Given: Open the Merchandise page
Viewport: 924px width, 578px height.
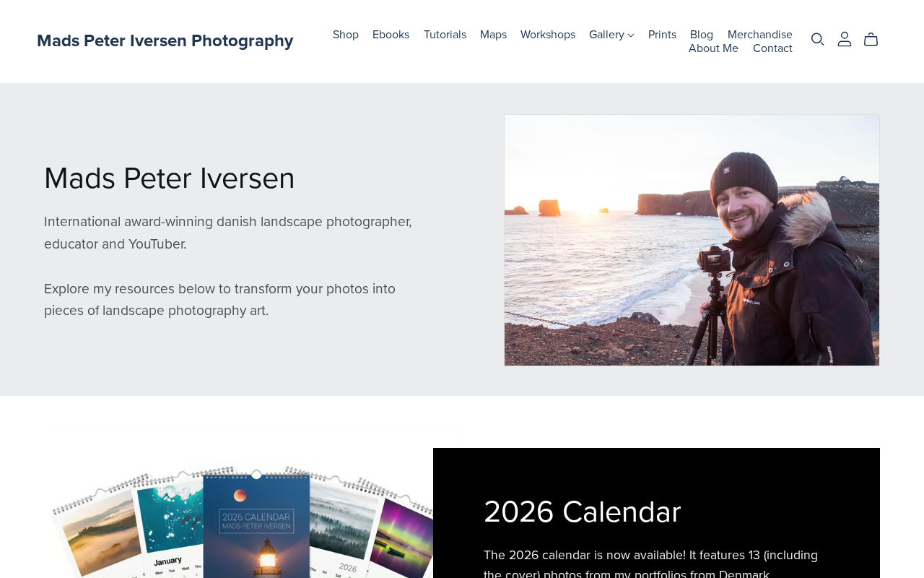Looking at the screenshot, I should click(x=760, y=35).
